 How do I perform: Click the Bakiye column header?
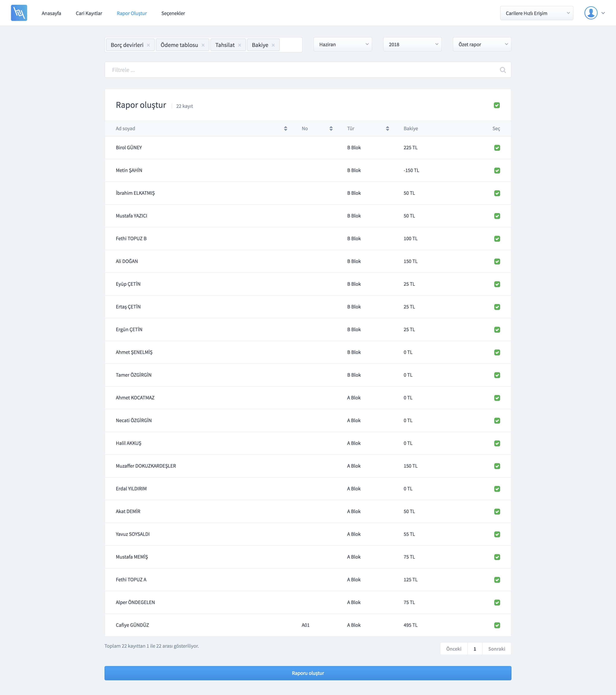pyautogui.click(x=411, y=129)
